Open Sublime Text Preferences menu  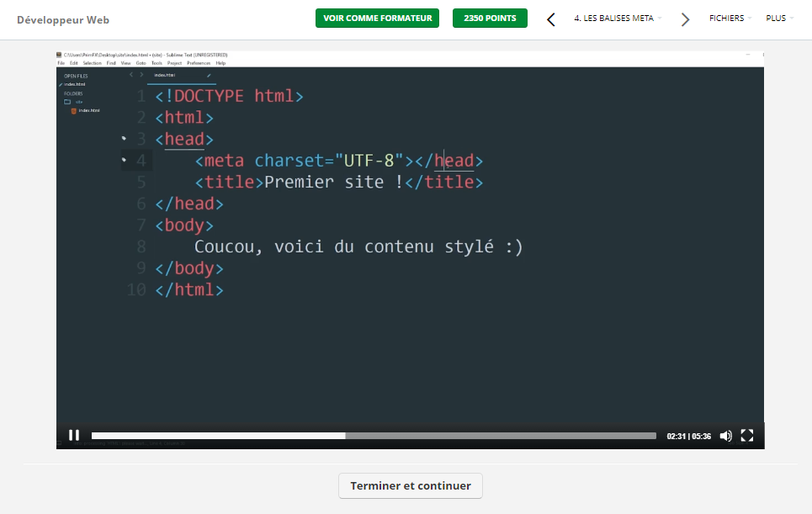tap(199, 63)
